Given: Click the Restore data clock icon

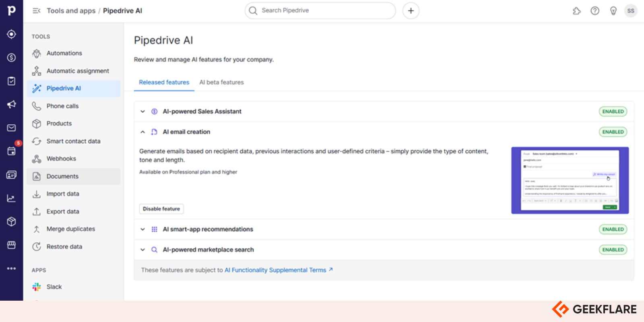Looking at the screenshot, I should tap(37, 247).
